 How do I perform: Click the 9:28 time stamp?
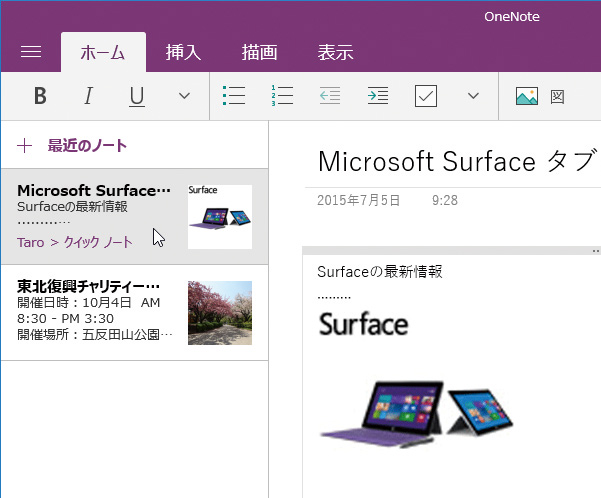pos(445,200)
